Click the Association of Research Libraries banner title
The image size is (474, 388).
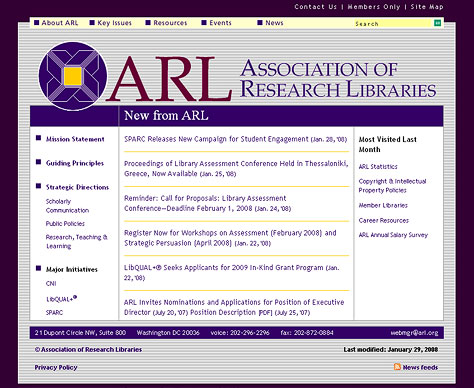click(338, 79)
